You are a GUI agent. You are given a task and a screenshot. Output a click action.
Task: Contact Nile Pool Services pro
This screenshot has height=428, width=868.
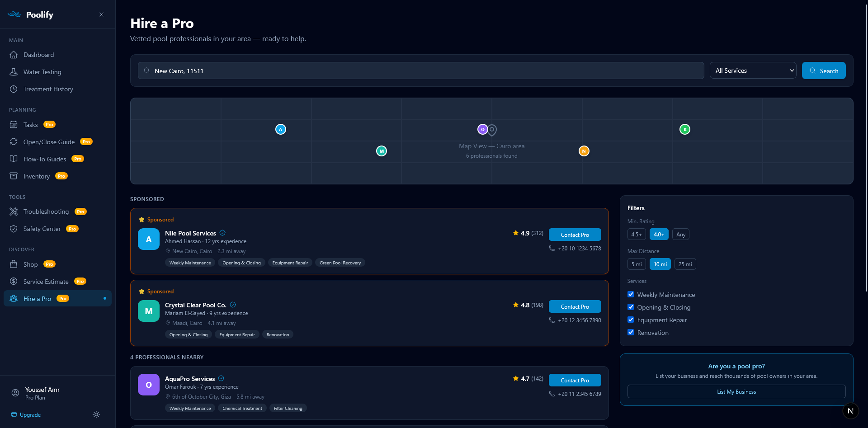575,235
